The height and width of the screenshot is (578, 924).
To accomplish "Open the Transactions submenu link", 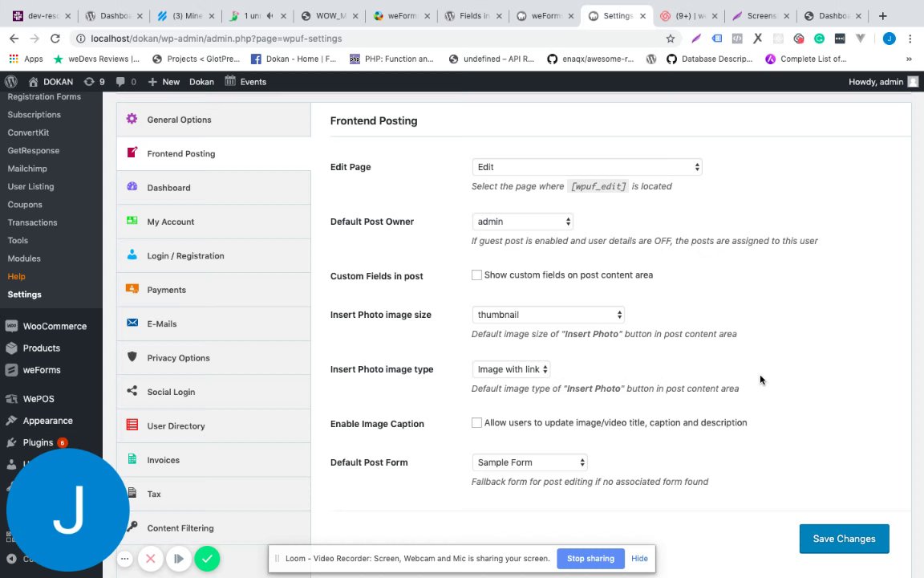I will (x=32, y=222).
